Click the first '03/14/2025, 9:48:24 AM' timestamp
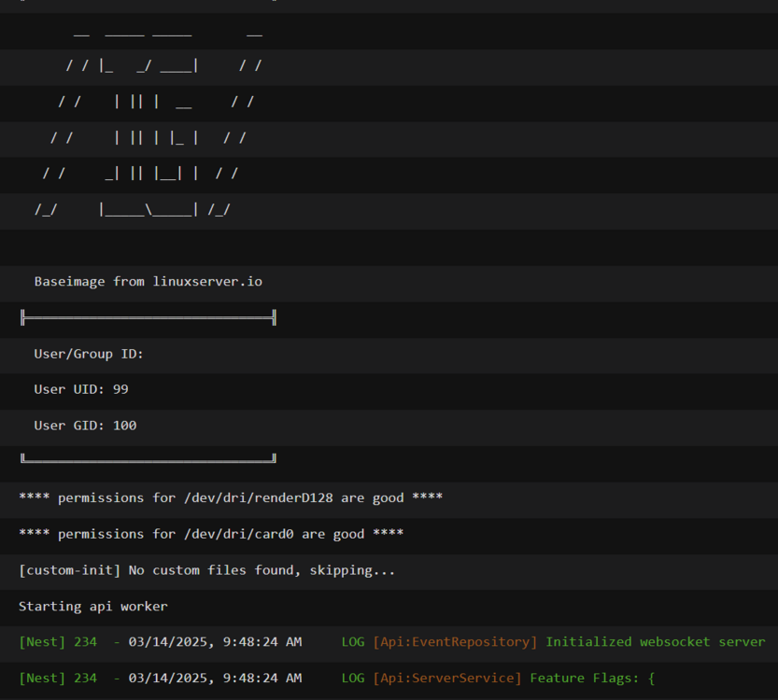The image size is (778, 700). point(215,642)
